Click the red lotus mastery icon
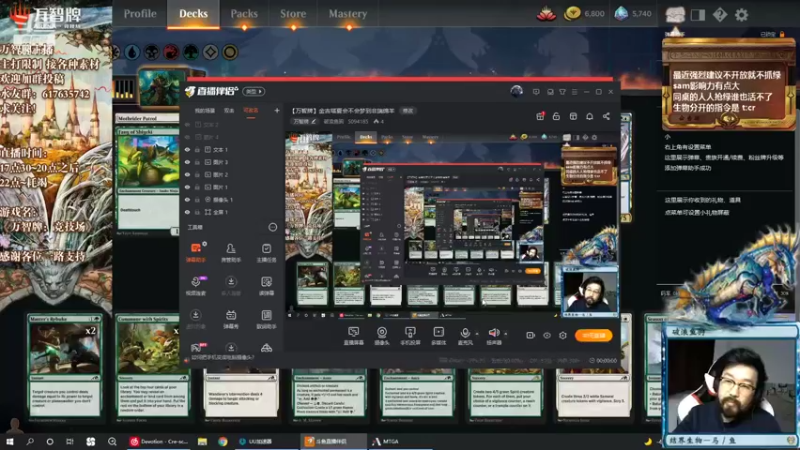The height and width of the screenshot is (450, 800). (x=546, y=14)
